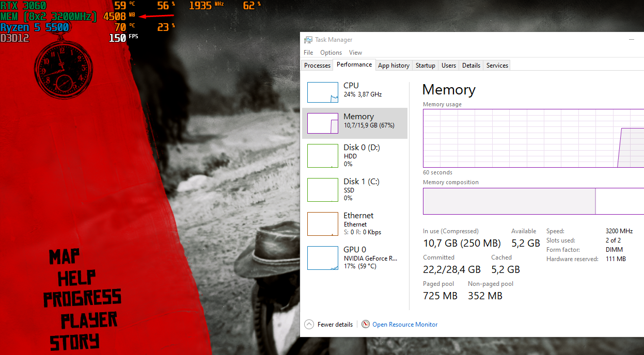
Task: Click the Memory usage graph area
Action: click(533, 138)
